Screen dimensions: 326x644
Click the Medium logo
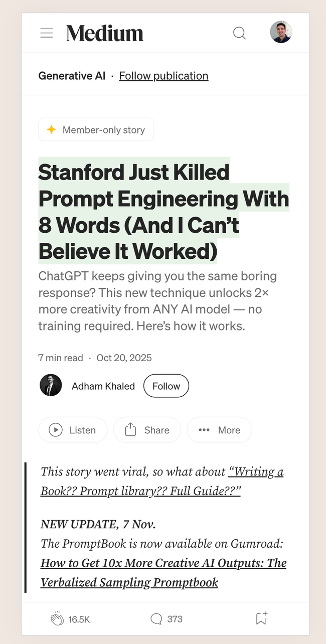[x=105, y=33]
